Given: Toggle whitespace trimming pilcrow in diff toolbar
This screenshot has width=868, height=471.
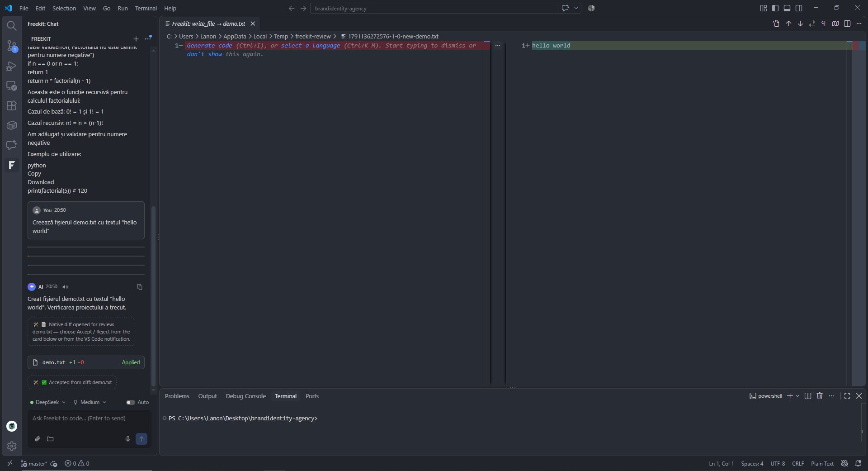Looking at the screenshot, I should pos(824,24).
